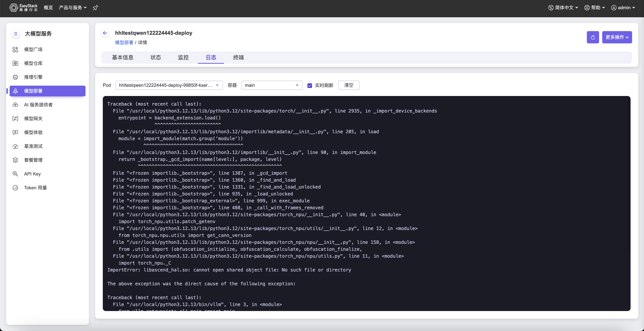This screenshot has width=644, height=331.
Task: Open 产品与服务 menu
Action: 73,8
